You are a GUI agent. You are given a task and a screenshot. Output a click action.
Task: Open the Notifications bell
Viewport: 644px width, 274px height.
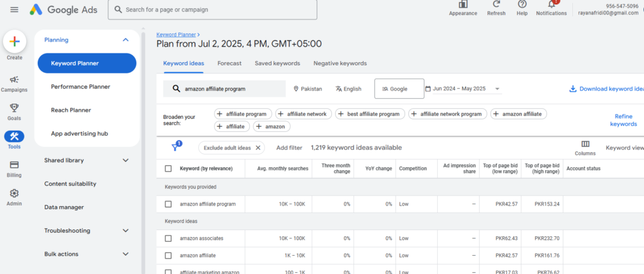[551, 4]
